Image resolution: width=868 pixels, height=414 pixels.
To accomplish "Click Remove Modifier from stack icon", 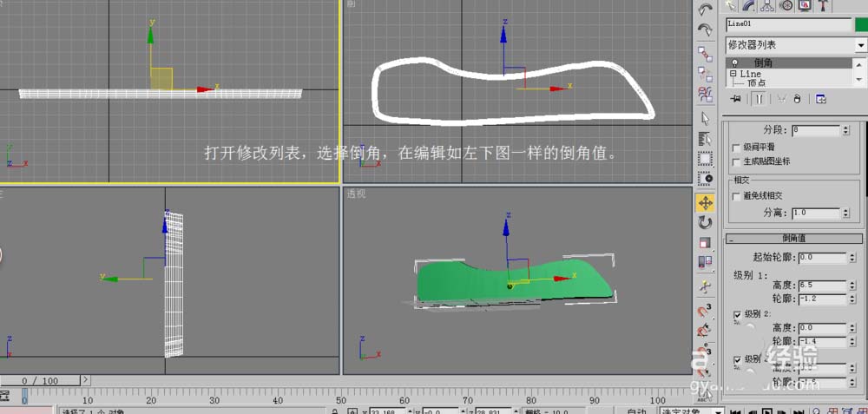I will [x=797, y=99].
